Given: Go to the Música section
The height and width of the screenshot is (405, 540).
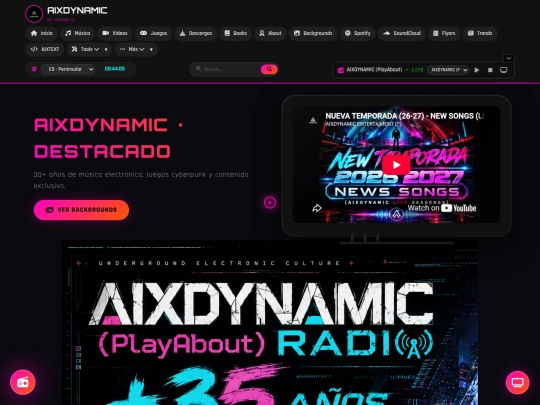Looking at the screenshot, I should (x=77, y=33).
